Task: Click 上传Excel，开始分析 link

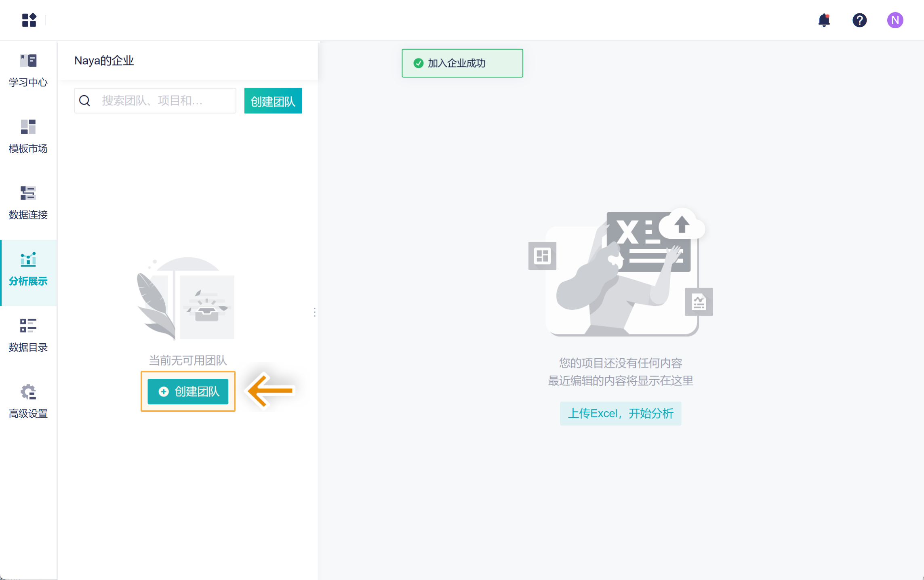Action: [x=620, y=413]
